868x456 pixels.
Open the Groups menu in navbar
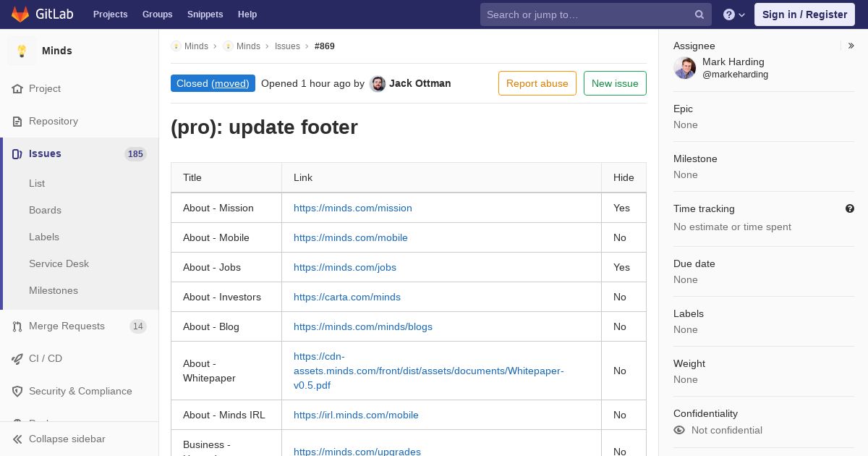[157, 14]
